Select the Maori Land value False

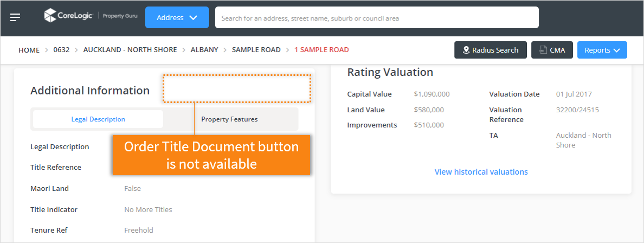(x=133, y=189)
